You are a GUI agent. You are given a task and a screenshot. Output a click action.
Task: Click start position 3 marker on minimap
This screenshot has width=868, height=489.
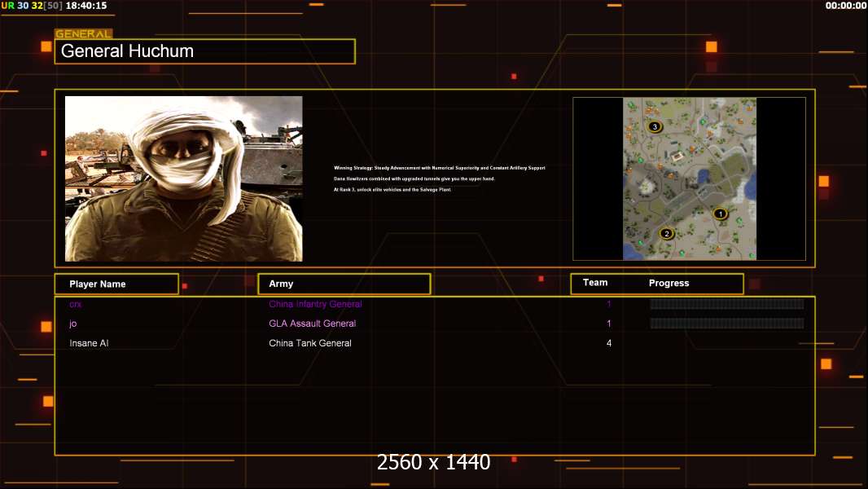[x=655, y=127]
